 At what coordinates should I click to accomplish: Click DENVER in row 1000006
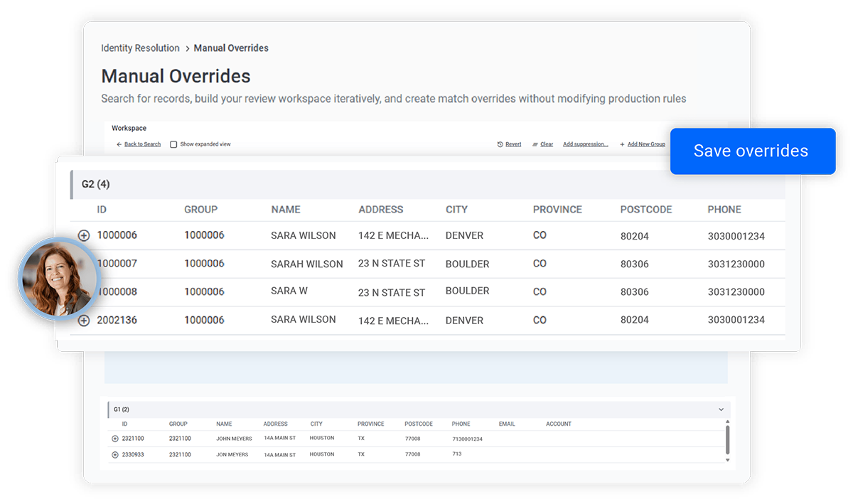(x=465, y=235)
